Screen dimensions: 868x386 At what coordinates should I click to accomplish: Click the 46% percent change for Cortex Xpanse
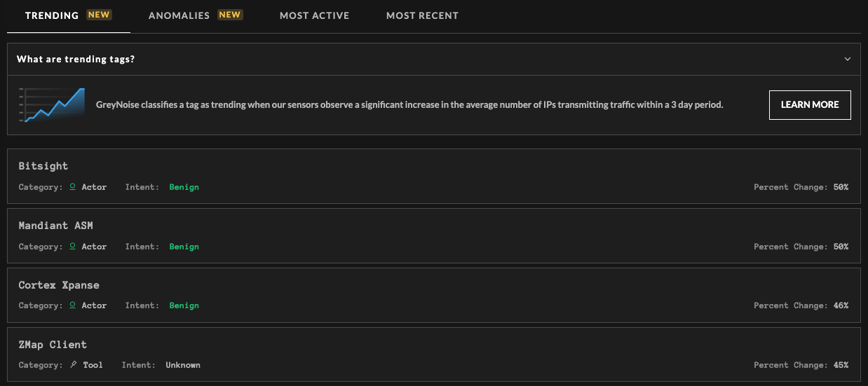click(x=841, y=305)
